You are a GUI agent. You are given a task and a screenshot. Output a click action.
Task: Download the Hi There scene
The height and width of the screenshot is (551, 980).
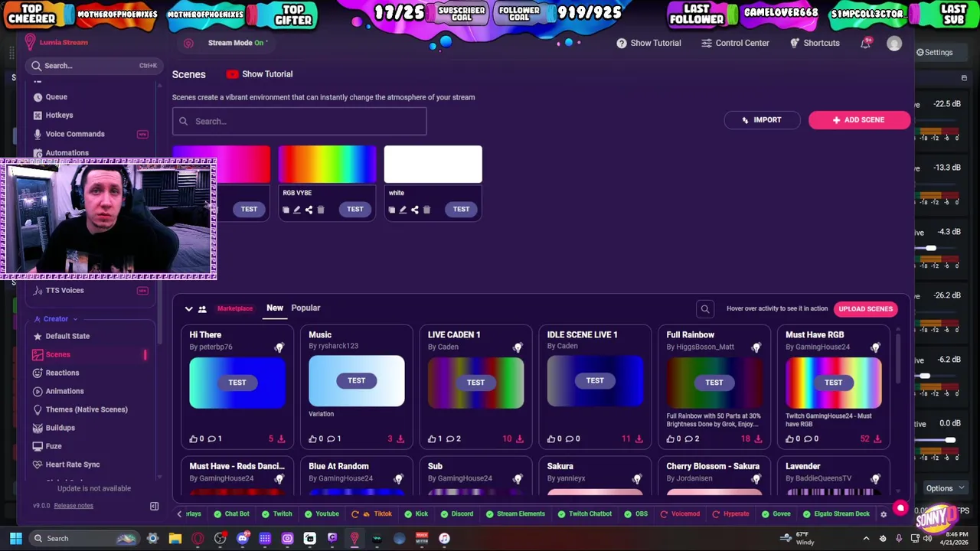tap(281, 439)
